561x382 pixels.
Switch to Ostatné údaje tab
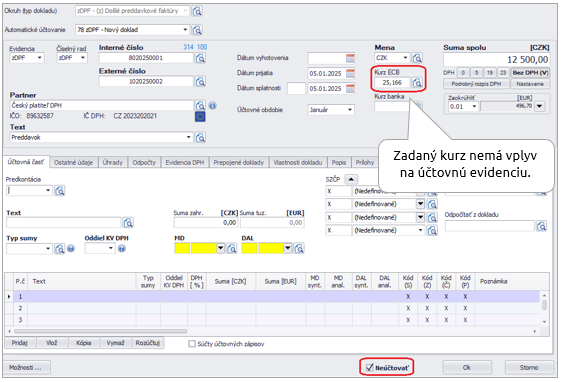[73, 162]
